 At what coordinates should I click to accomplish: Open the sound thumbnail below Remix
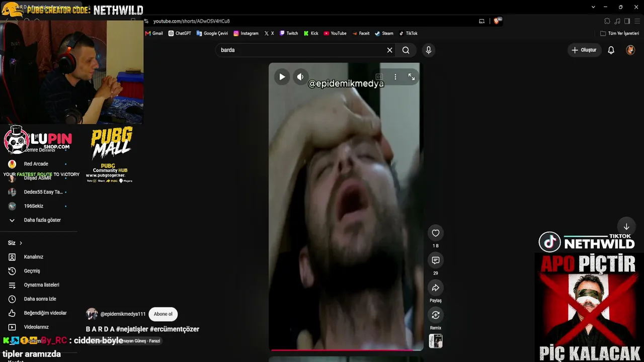click(436, 341)
